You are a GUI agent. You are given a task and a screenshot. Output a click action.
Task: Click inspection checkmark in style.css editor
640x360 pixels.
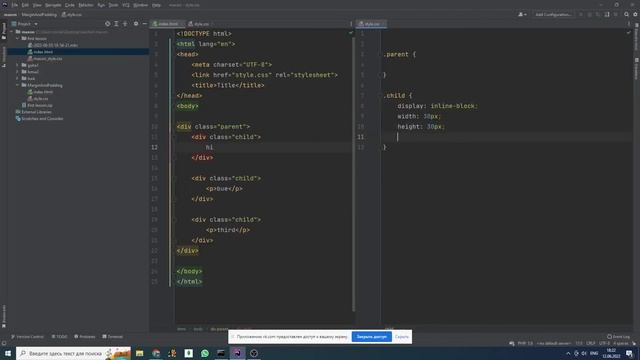coord(629,33)
